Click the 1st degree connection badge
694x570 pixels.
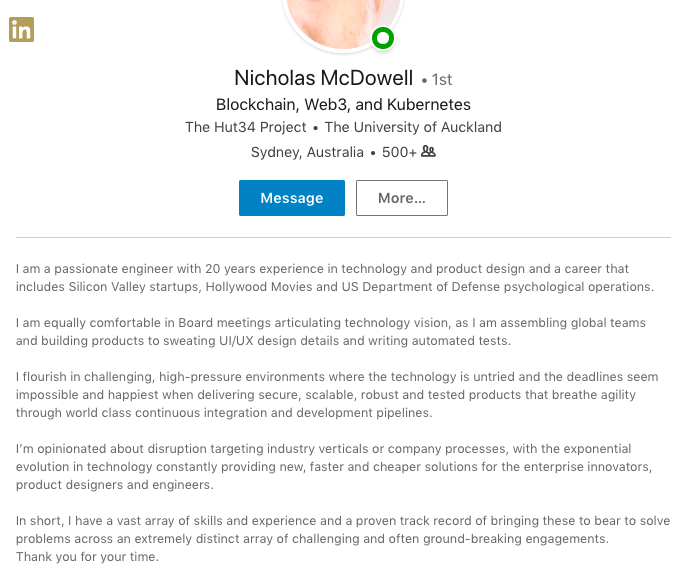point(438,80)
